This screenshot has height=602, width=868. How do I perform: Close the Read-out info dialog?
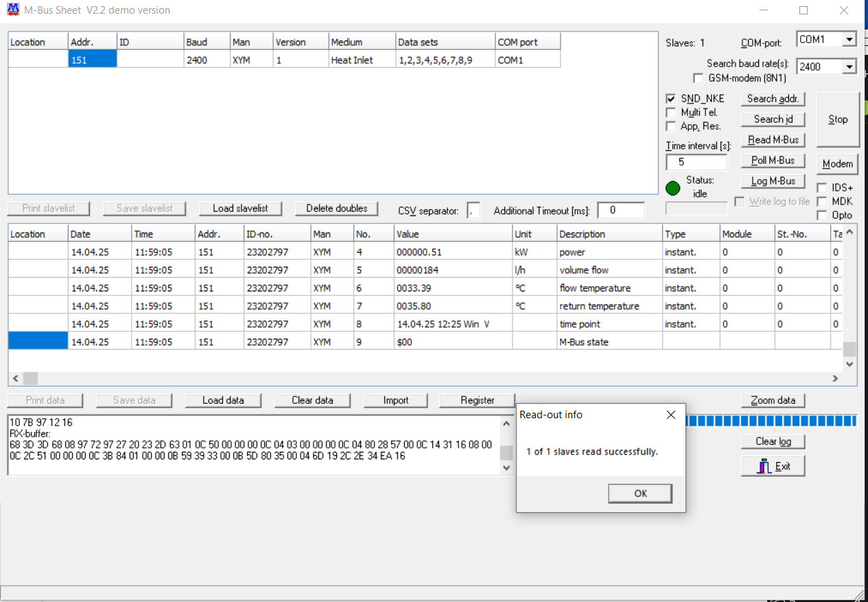tap(671, 415)
